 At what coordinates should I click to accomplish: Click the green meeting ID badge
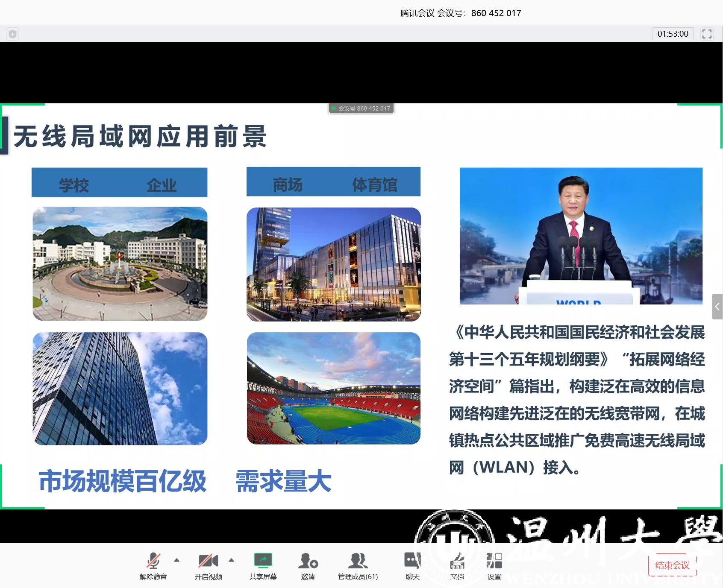pos(361,108)
